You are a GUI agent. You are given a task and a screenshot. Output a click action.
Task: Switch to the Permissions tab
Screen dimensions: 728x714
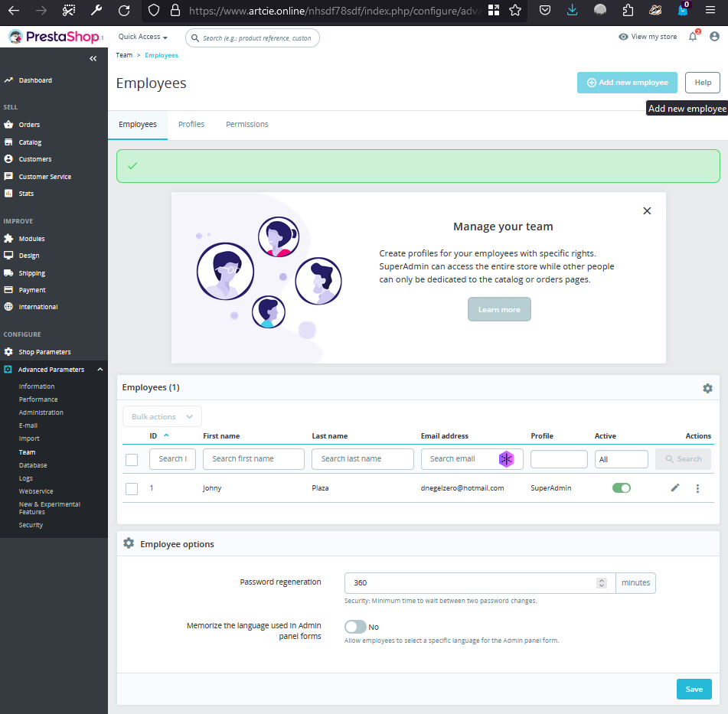[246, 124]
